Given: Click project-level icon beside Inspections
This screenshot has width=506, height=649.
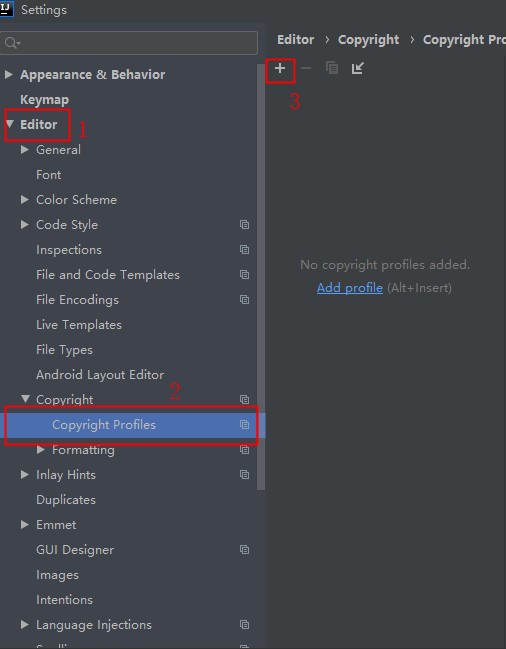Looking at the screenshot, I should tap(245, 250).
